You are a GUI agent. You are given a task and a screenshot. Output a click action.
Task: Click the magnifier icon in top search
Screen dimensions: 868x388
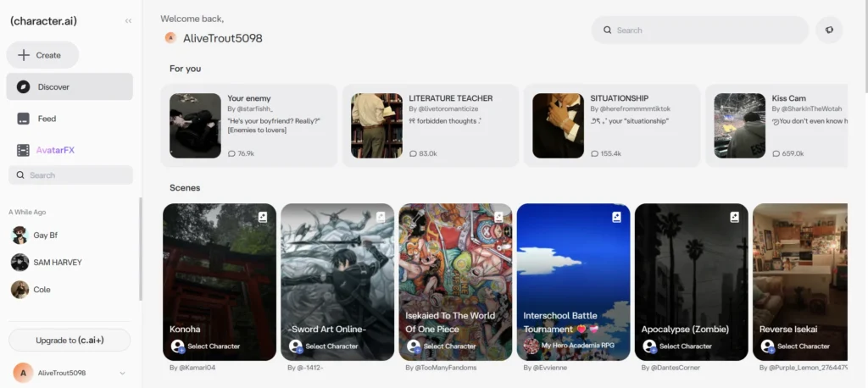(607, 30)
